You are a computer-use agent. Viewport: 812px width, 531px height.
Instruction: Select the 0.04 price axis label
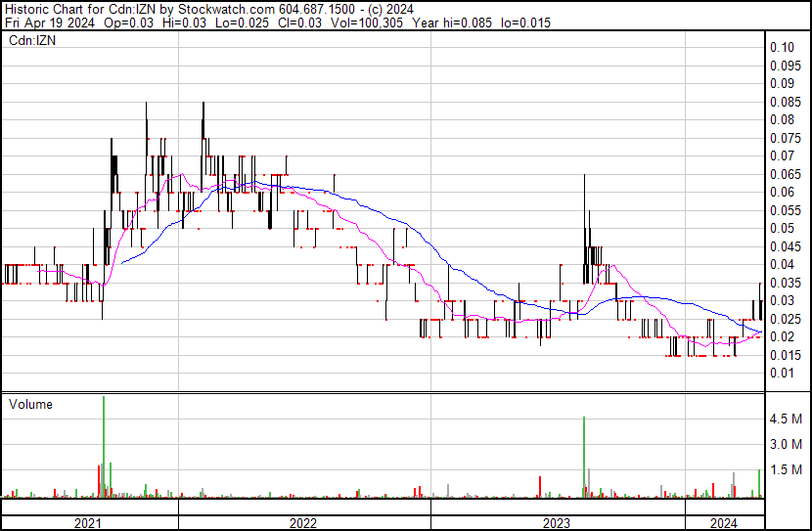click(782, 264)
